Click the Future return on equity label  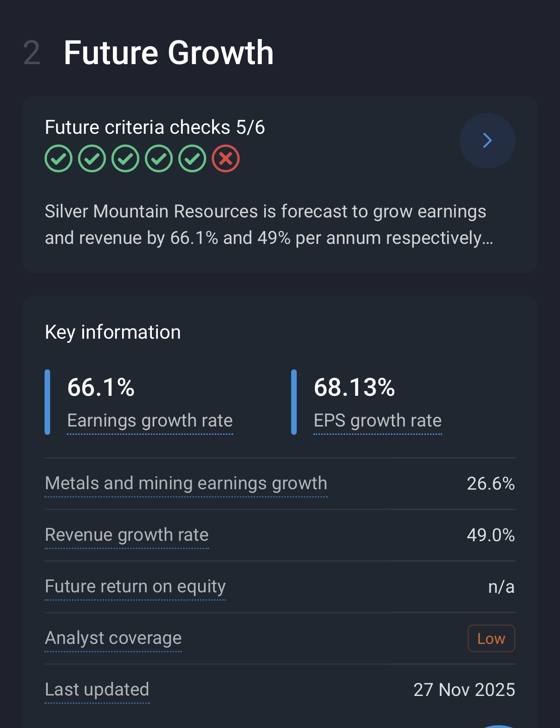coord(135,586)
